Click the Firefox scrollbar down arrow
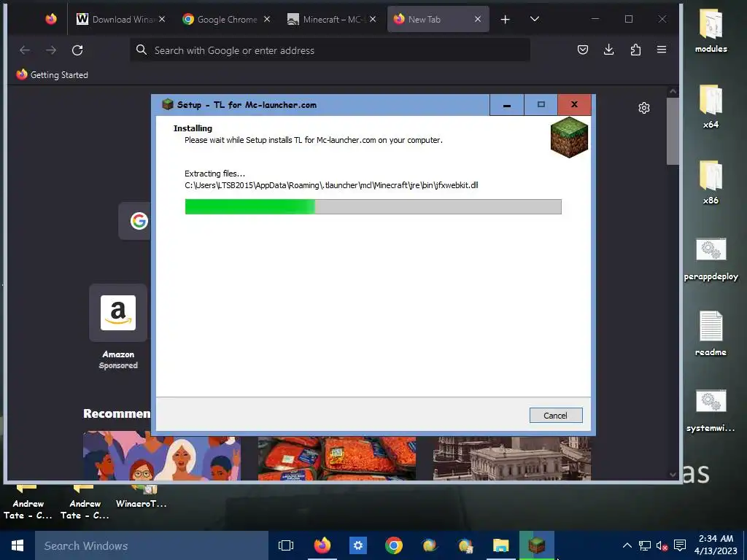747x560 pixels. 673,474
